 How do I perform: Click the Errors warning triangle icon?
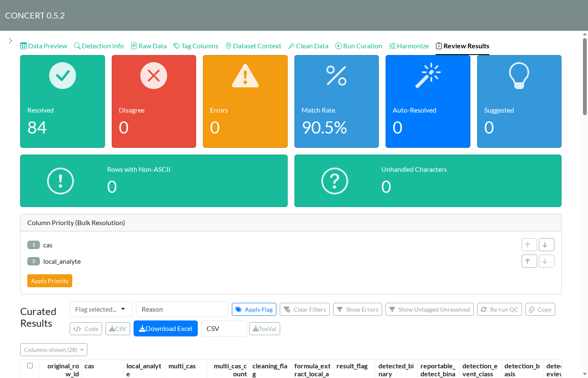(x=245, y=76)
